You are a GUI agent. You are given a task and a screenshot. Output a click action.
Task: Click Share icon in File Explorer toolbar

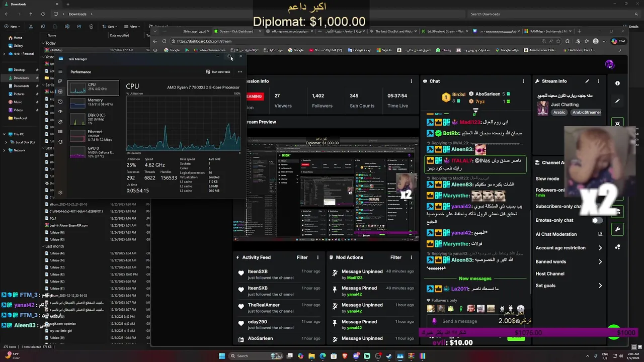point(79,26)
